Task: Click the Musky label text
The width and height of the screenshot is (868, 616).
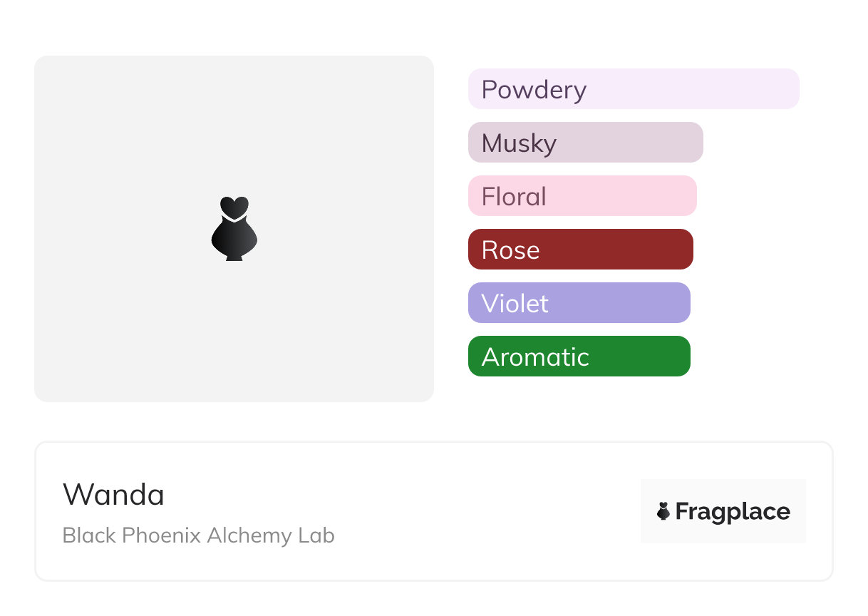Action: click(519, 143)
